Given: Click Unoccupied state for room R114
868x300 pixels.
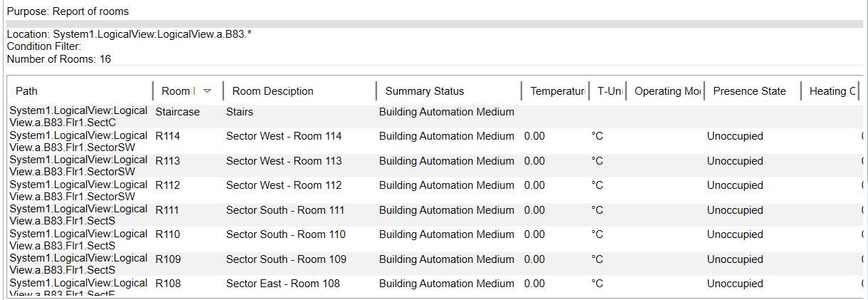Looking at the screenshot, I should (735, 136).
